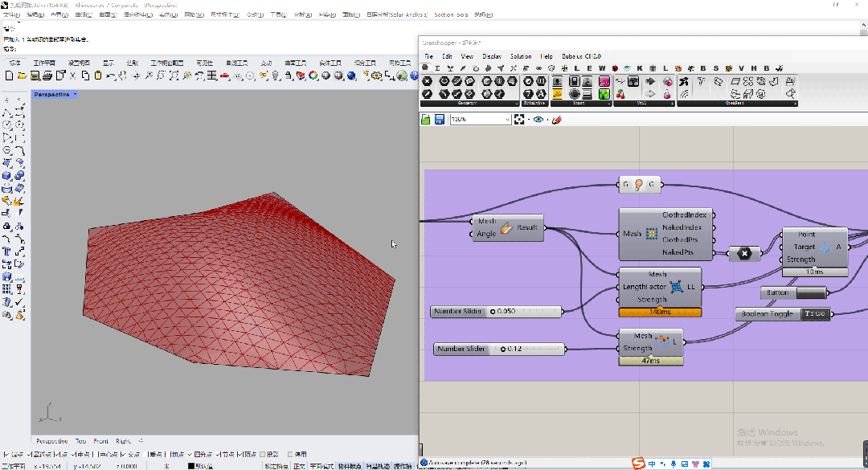The height and width of the screenshot is (470, 868).
Task: Toggle Grasshopper preview eye icon
Action: [x=538, y=120]
